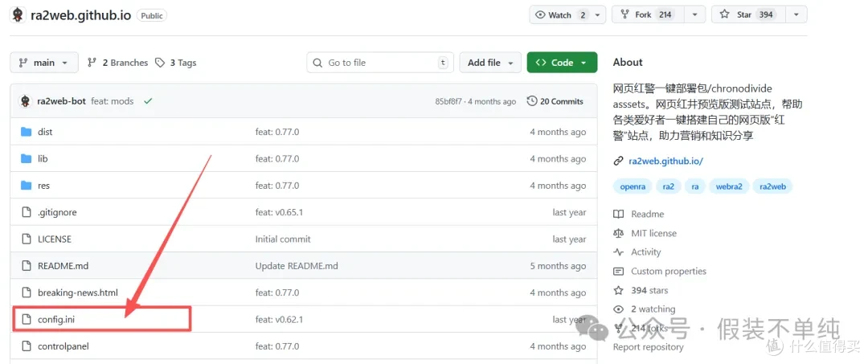Image resolution: width=868 pixels, height=364 pixels.
Task: Click the search magnifier in Go to file
Action: click(x=317, y=63)
